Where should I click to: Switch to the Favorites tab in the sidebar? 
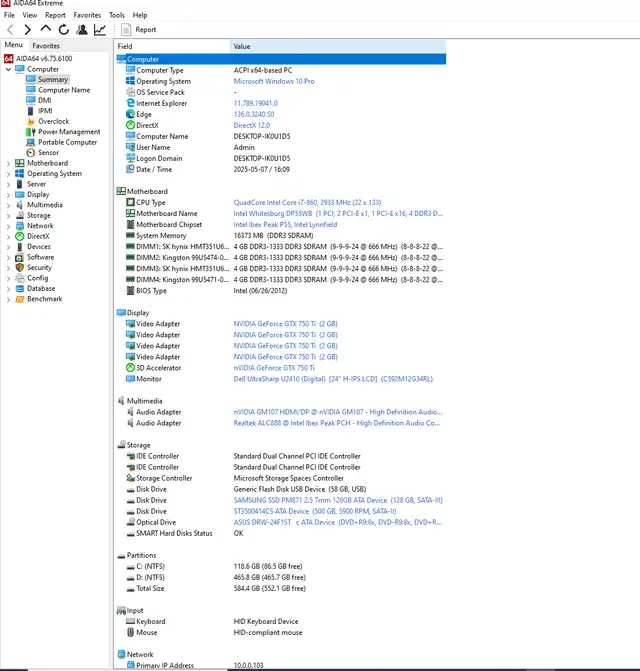pyautogui.click(x=46, y=45)
